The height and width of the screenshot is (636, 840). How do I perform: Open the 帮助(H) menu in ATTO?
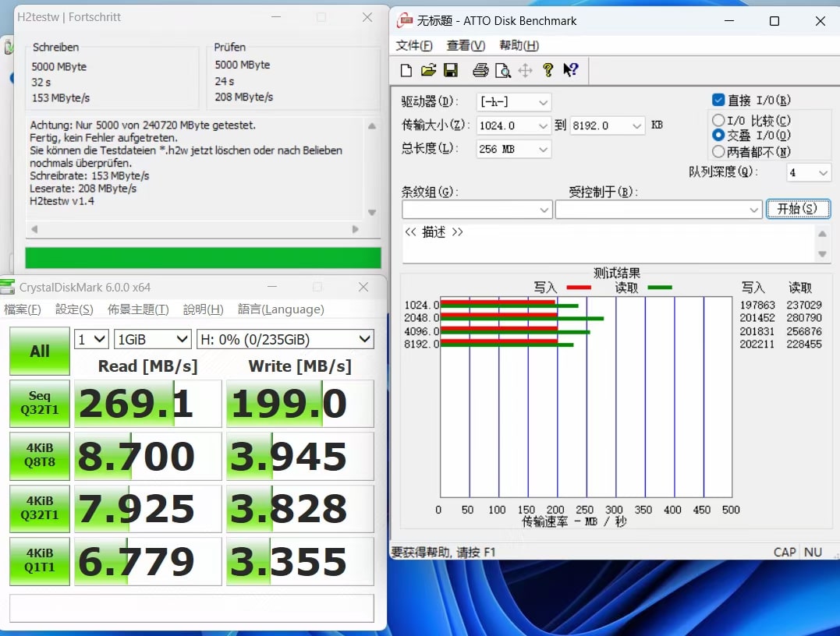(x=519, y=45)
